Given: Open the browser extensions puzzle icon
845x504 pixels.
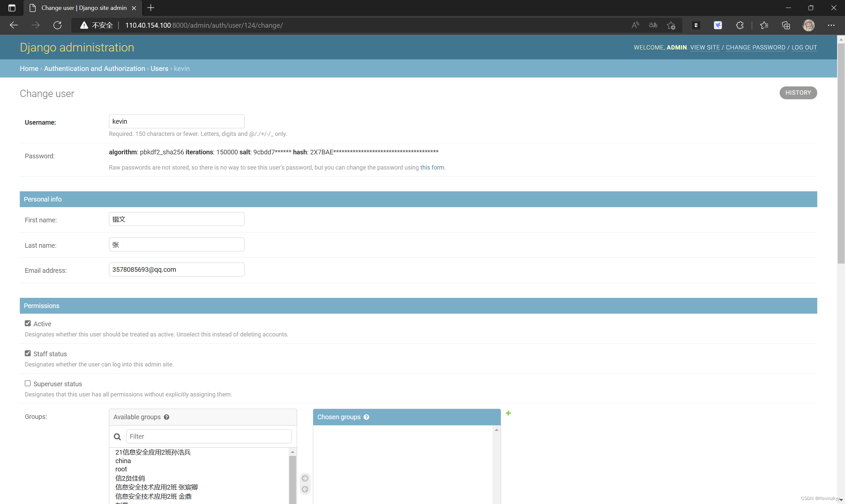Looking at the screenshot, I should point(740,25).
